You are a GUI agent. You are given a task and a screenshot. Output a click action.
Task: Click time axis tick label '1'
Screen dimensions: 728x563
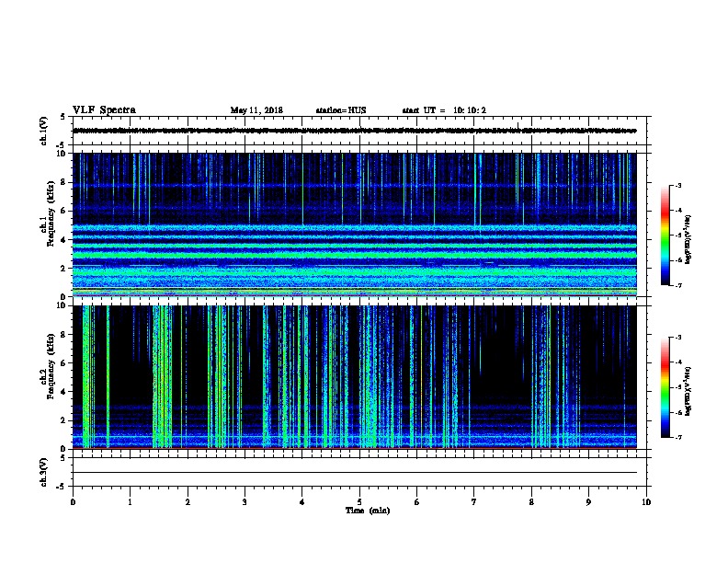(x=130, y=502)
